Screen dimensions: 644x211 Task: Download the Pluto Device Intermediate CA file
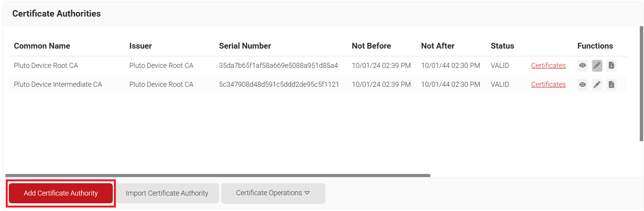(611, 84)
